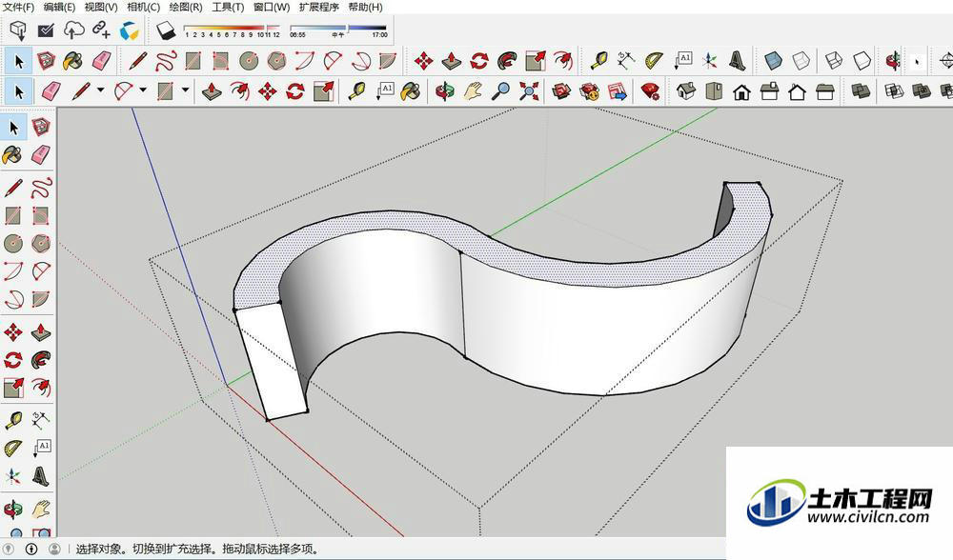Select 3D Text tool in left vertical toolbar
The height and width of the screenshot is (560, 953).
tap(41, 477)
